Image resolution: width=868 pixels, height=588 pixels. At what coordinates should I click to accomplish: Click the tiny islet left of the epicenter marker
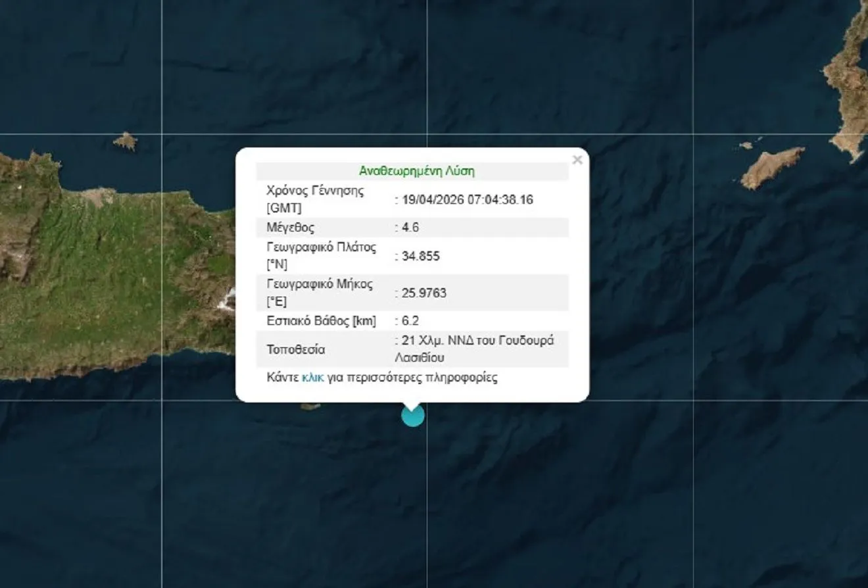310,406
